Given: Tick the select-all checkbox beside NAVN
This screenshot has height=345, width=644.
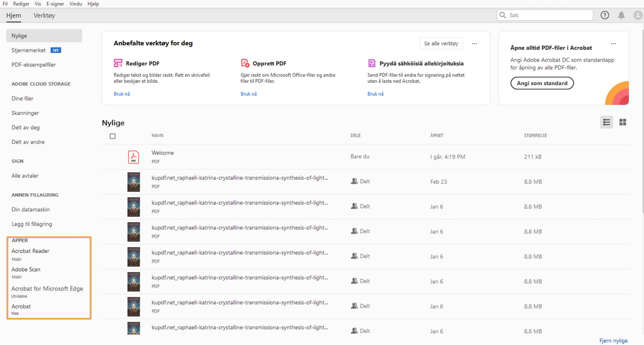Looking at the screenshot, I should point(113,136).
